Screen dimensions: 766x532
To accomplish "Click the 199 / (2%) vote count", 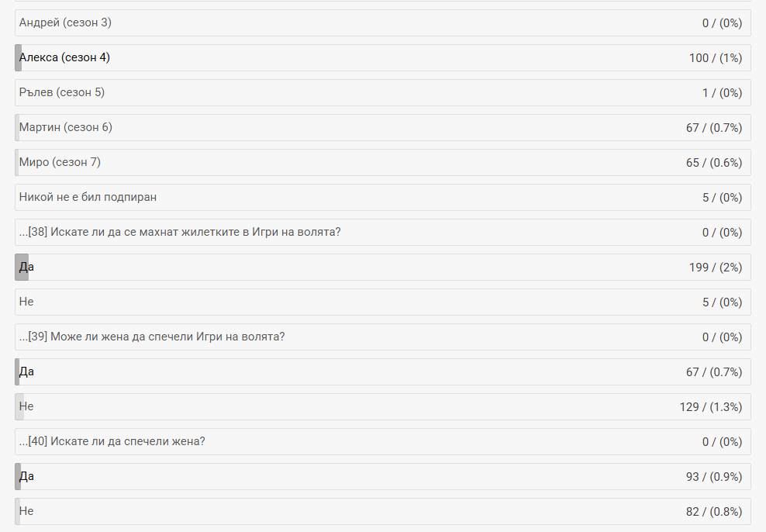I will click(715, 268).
